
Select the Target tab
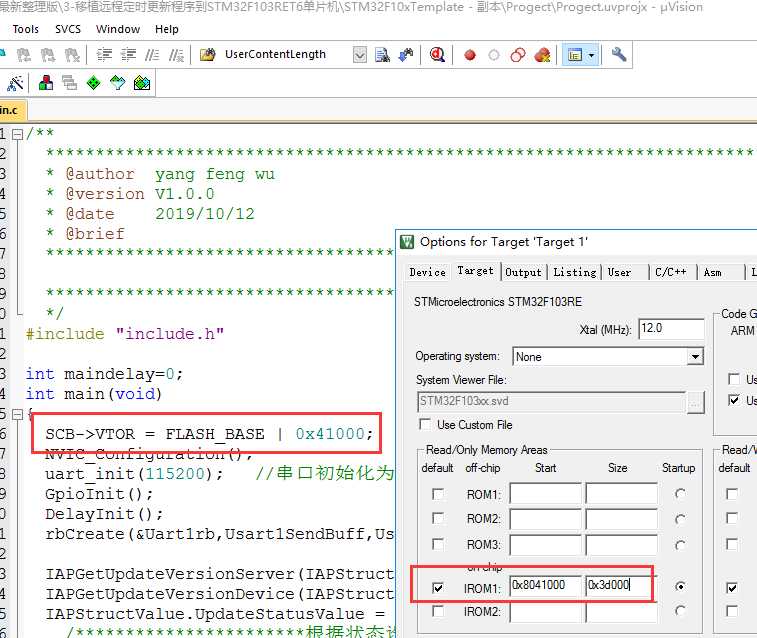click(x=476, y=271)
